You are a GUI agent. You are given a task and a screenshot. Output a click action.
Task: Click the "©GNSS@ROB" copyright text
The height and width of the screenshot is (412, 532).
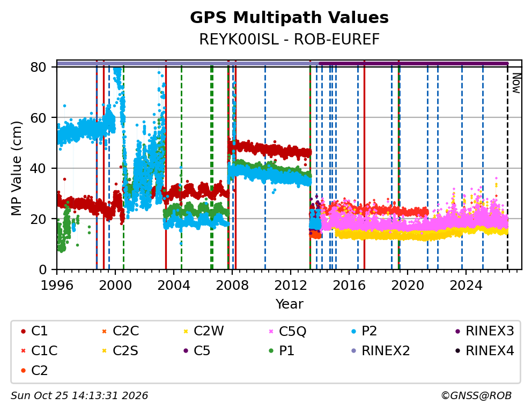coord(476,396)
